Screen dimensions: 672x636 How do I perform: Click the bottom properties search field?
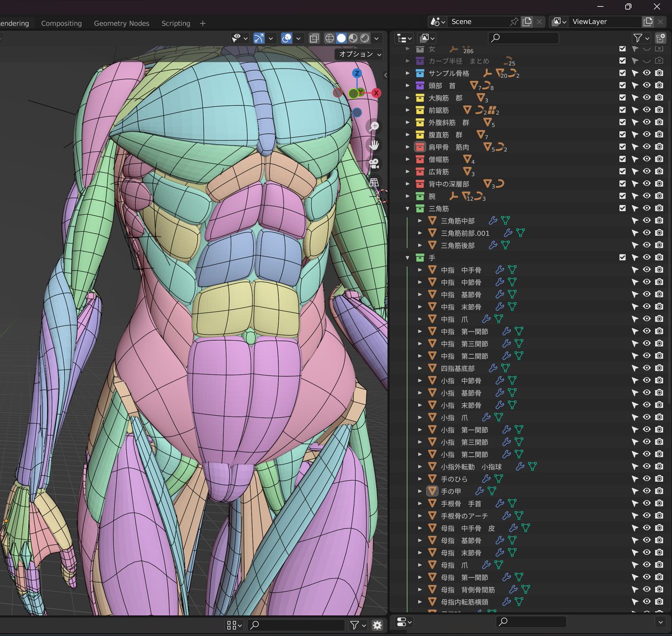531,621
